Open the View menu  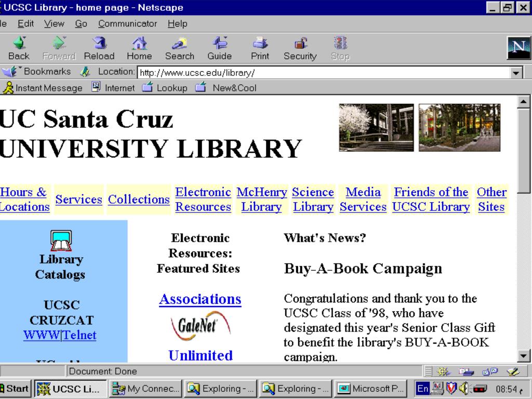click(x=54, y=24)
